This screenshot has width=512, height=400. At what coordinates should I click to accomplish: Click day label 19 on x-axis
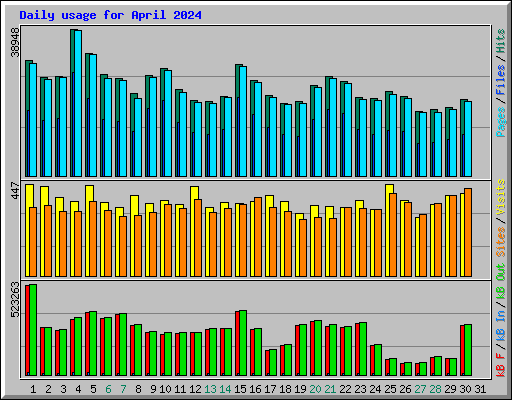click(300, 389)
